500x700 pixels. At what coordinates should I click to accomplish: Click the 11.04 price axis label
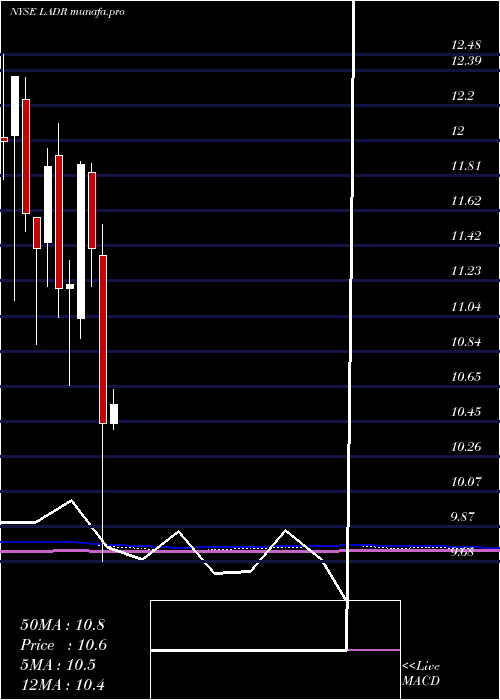(466, 307)
